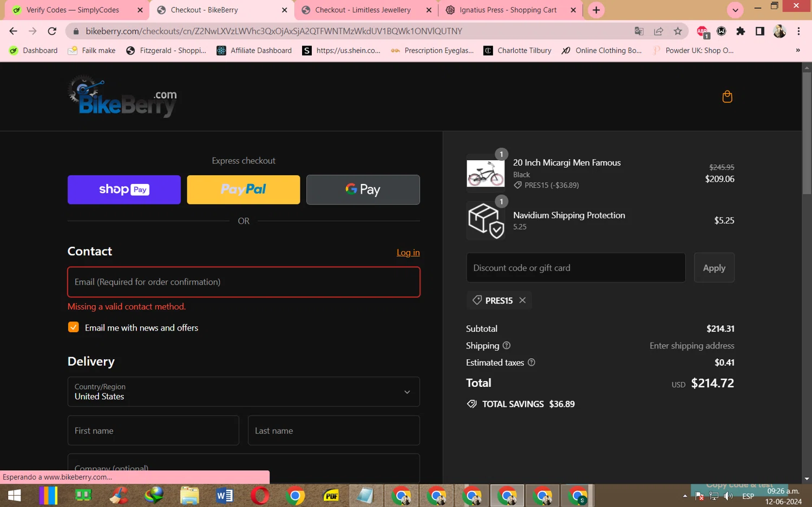Click the TOTAL SAVINGS $36.89 text
Viewport: 812px width, 507px height.
(528, 404)
